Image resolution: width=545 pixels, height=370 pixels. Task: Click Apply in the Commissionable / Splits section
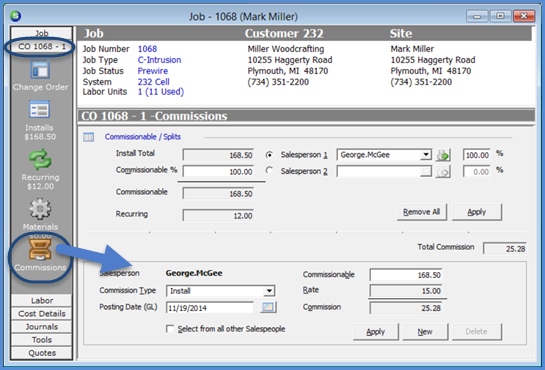coord(477,212)
